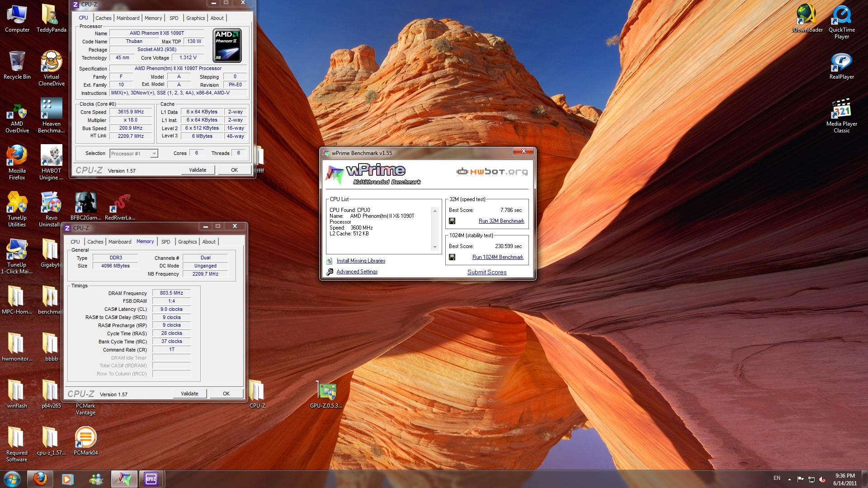The image size is (868, 488).
Task: Launch BFBC2Game desktop shortcut
Action: [x=85, y=206]
